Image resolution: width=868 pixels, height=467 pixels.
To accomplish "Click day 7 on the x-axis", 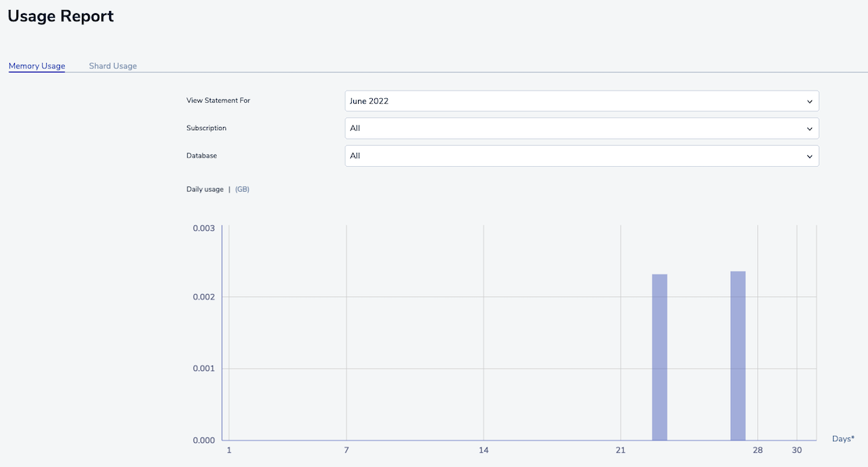I will [x=346, y=451].
